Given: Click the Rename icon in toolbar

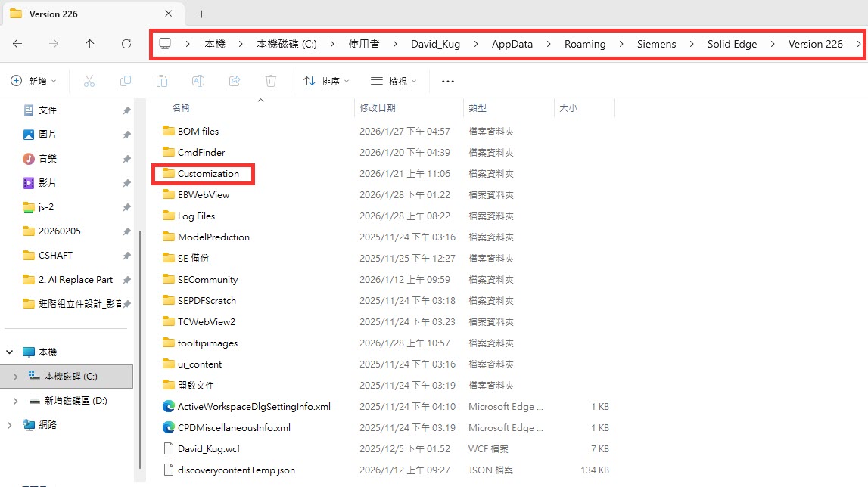Looking at the screenshot, I should 198,81.
